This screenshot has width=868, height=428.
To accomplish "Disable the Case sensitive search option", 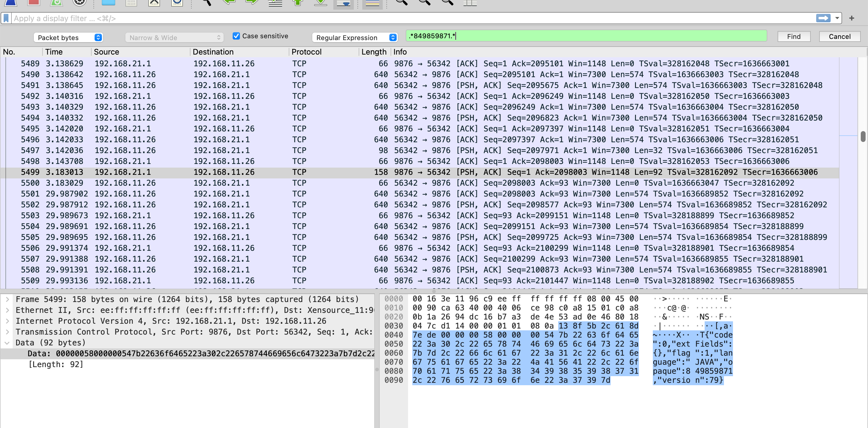I will pos(236,36).
